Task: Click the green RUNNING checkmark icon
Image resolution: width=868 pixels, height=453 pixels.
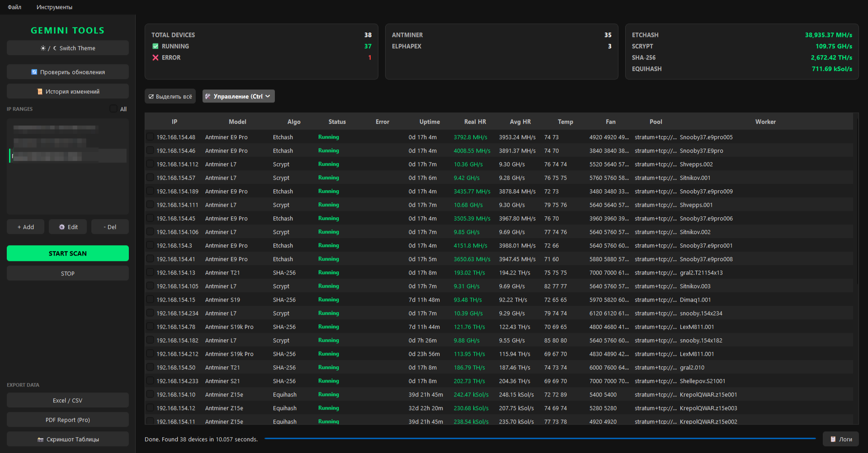Action: (x=156, y=46)
